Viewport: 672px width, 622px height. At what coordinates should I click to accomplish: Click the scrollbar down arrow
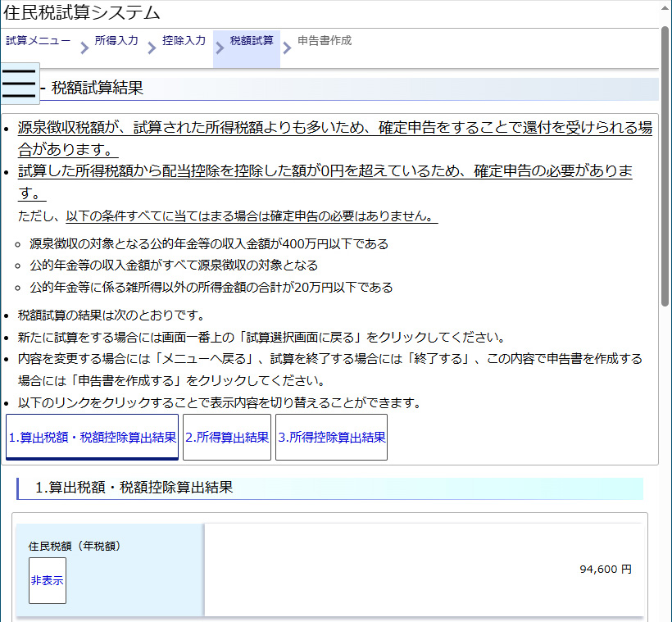tap(665, 615)
